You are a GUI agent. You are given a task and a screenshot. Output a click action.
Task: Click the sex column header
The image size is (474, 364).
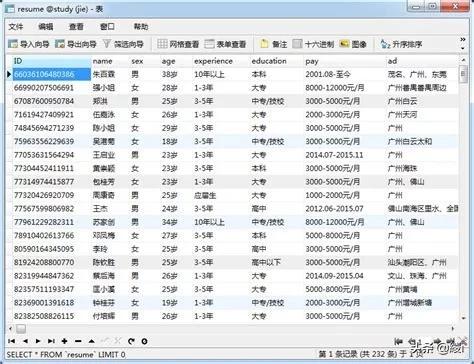[x=145, y=61]
